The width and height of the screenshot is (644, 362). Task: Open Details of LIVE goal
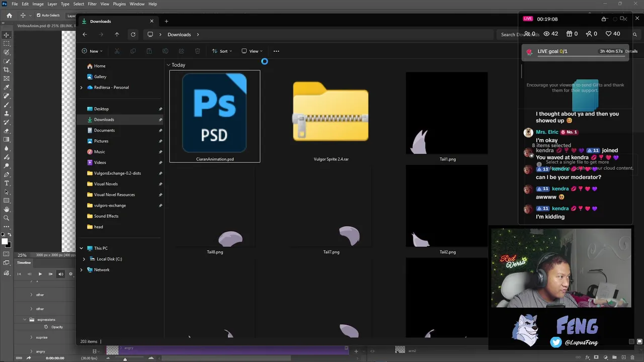tap(631, 51)
